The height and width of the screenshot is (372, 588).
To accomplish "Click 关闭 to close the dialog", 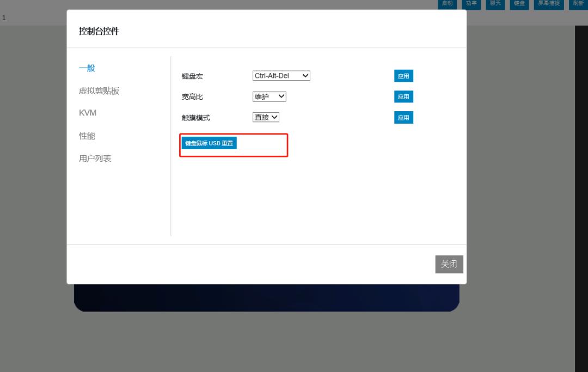I will 449,264.
